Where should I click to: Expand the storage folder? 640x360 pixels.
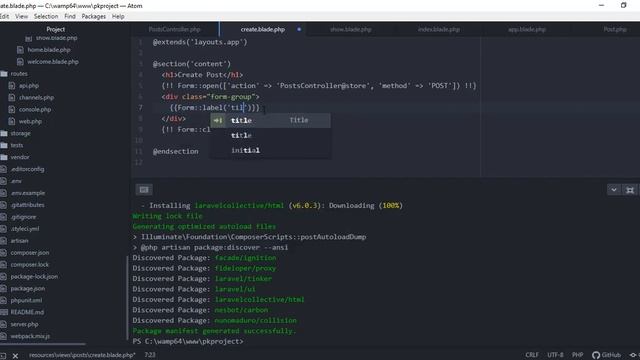(x=20, y=133)
